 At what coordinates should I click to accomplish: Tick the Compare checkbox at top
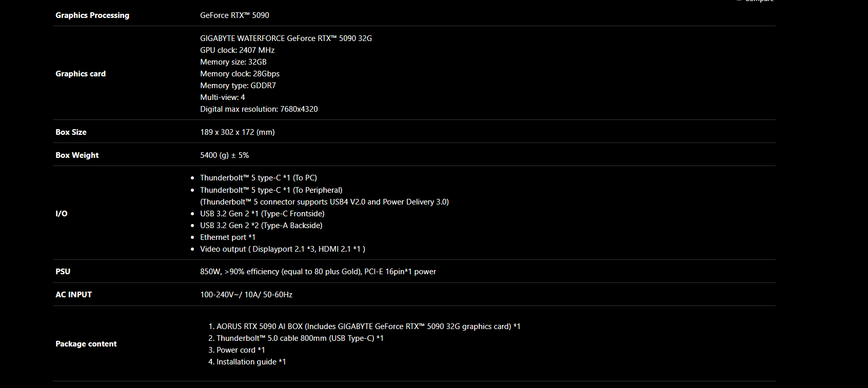739,1
